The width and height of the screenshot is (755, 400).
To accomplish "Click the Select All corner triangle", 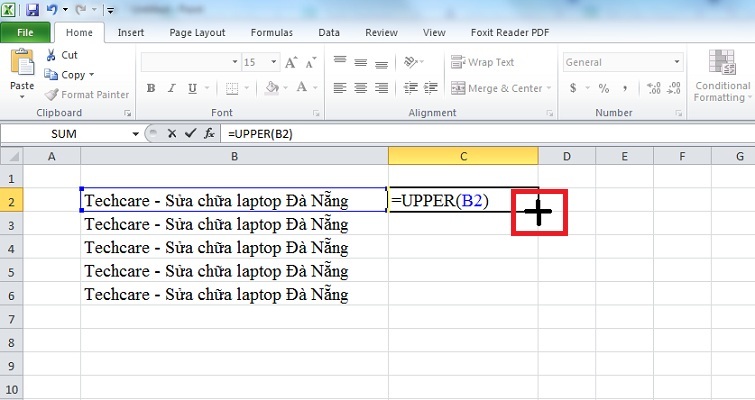I will [12, 156].
